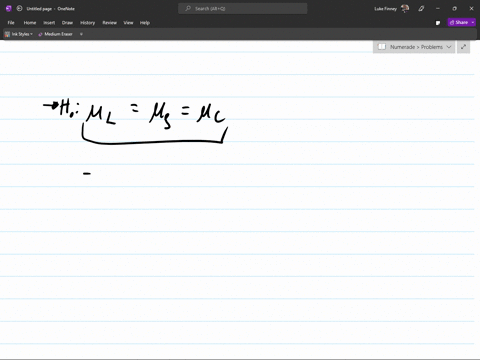The height and width of the screenshot is (360, 480).
Task: Switch to the Draw tab
Action: pyautogui.click(x=67, y=23)
